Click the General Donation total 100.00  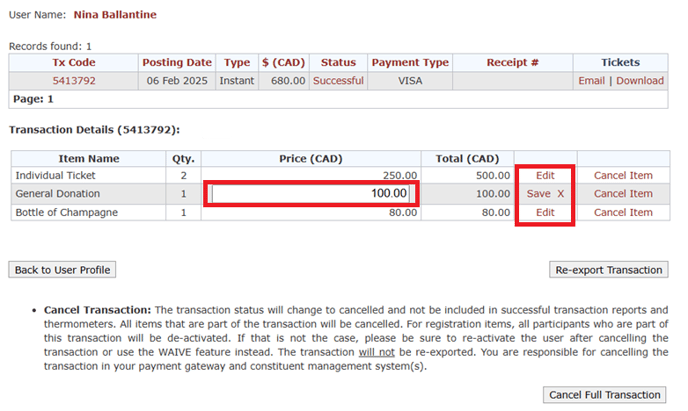pyautogui.click(x=493, y=194)
